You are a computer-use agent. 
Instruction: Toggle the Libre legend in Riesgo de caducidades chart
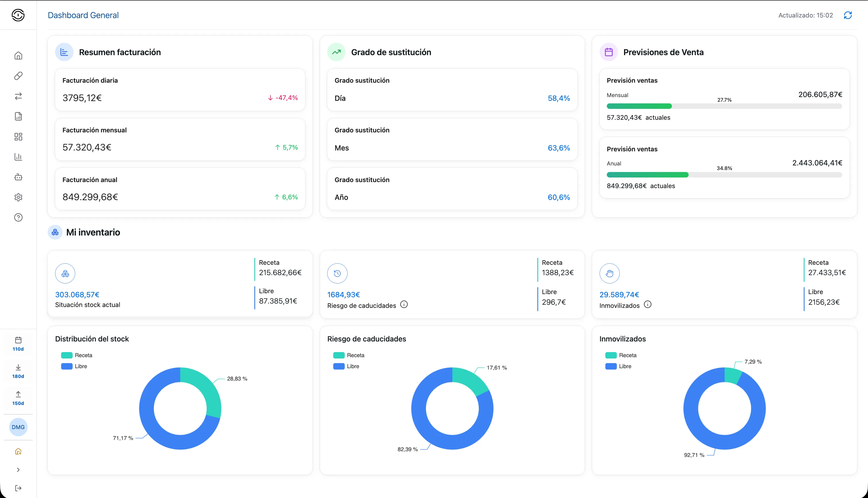pos(346,366)
